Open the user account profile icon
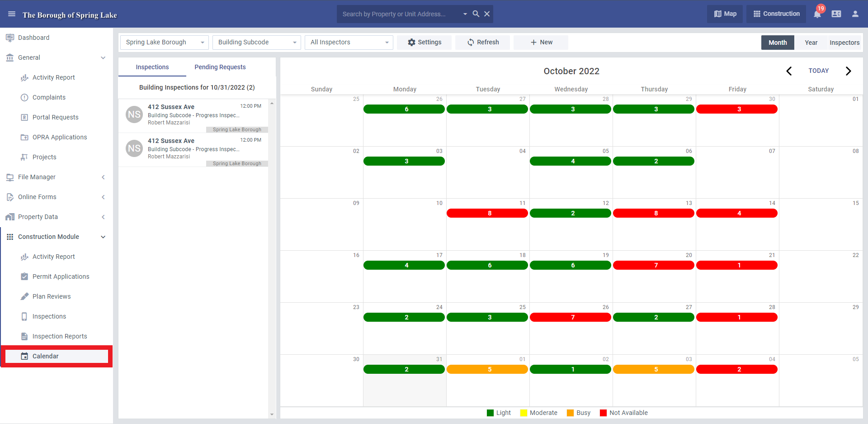 (855, 14)
